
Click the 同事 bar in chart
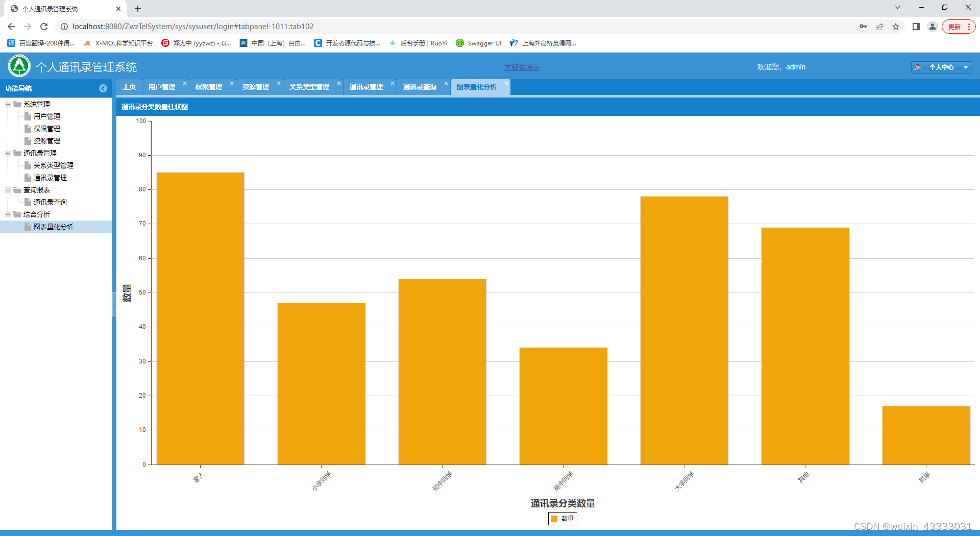coord(926,435)
